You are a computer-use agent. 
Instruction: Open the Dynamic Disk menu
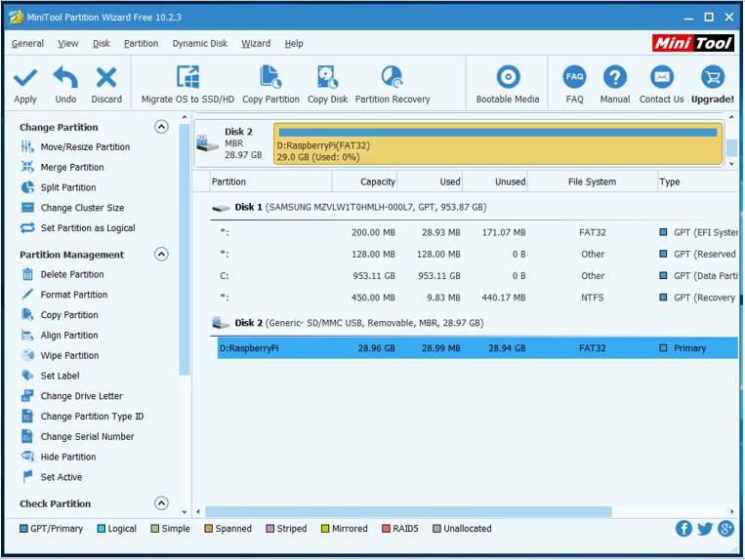point(199,44)
